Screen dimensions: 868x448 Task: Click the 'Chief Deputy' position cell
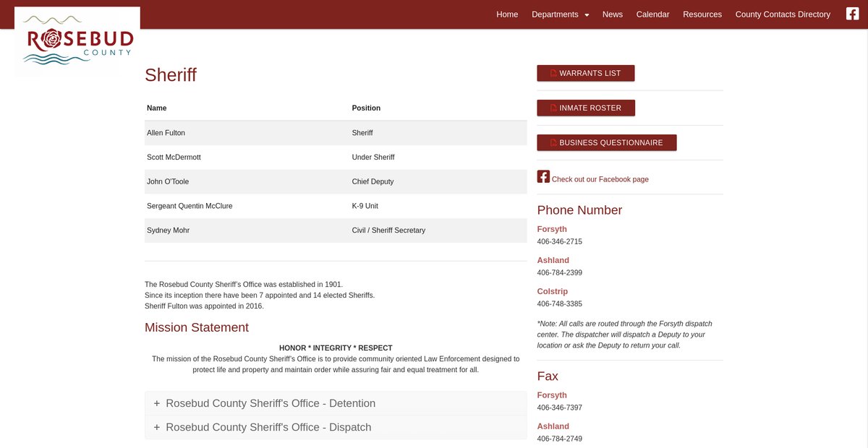(x=438, y=181)
